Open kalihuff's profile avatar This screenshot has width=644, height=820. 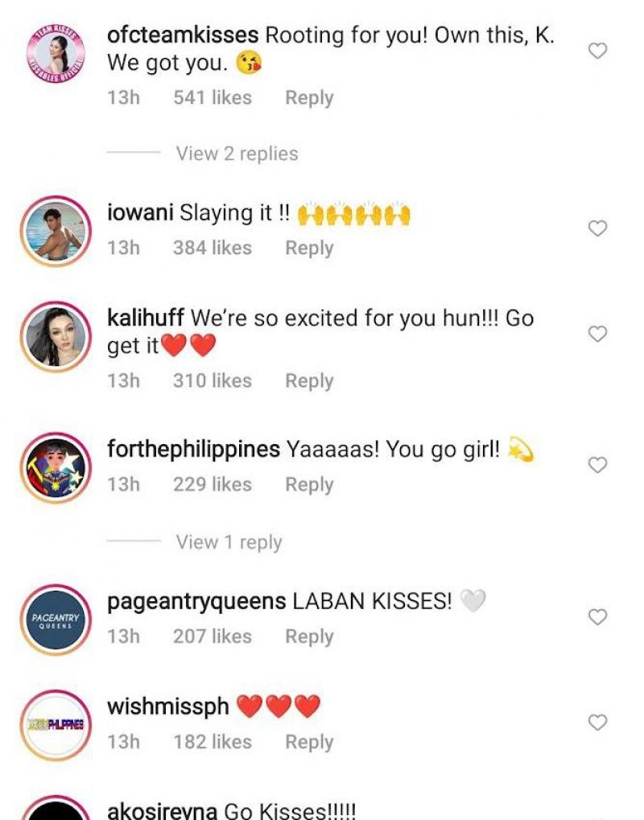tap(56, 336)
